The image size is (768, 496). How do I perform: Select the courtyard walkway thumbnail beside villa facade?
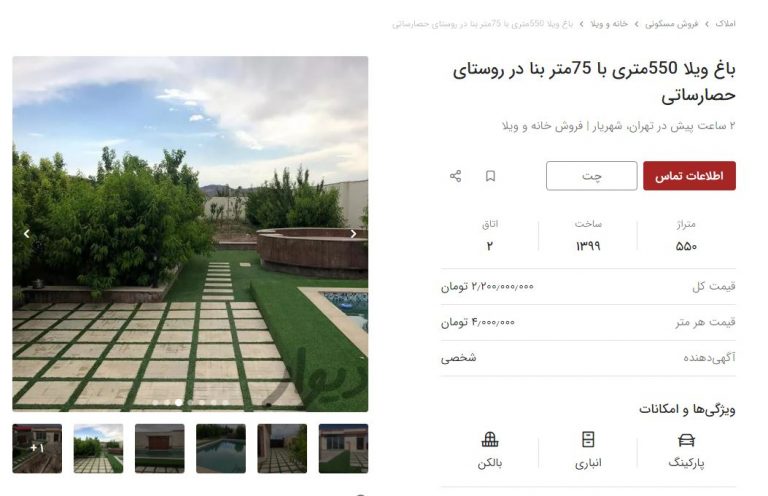(x=282, y=449)
